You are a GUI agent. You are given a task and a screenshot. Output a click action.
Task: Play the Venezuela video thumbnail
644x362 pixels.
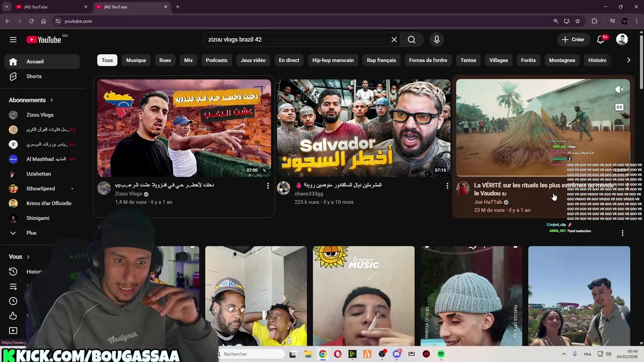(184, 128)
